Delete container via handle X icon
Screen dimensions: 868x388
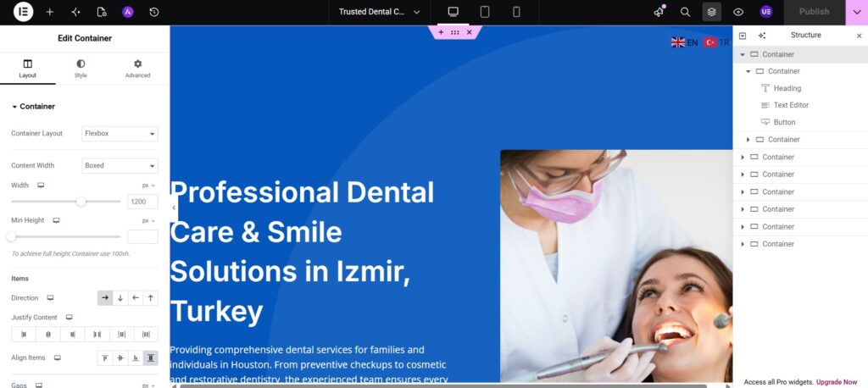[470, 33]
